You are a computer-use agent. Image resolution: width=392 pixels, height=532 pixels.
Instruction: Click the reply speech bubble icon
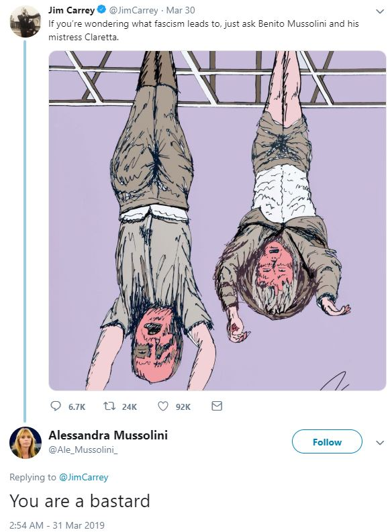pos(56,406)
